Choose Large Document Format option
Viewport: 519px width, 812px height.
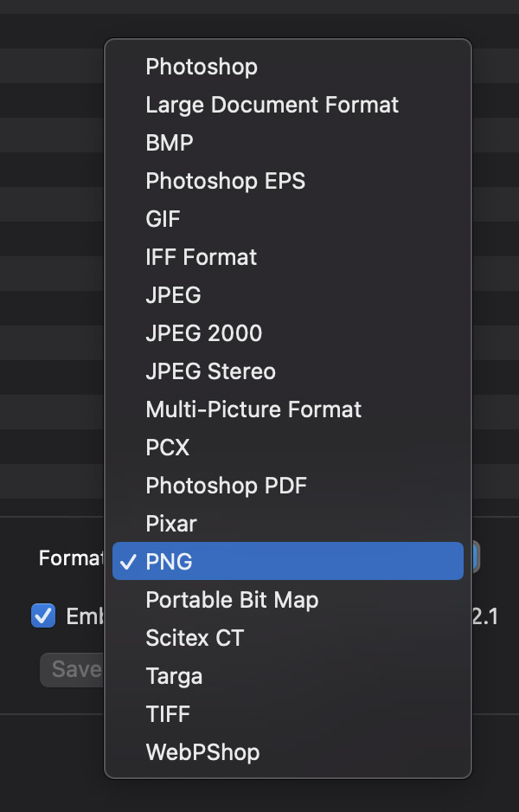272,105
